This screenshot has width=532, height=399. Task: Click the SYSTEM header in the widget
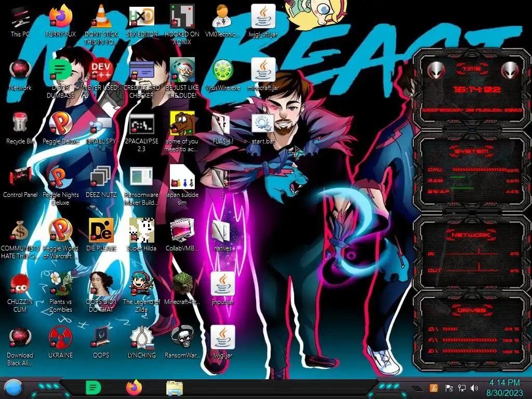click(x=472, y=151)
